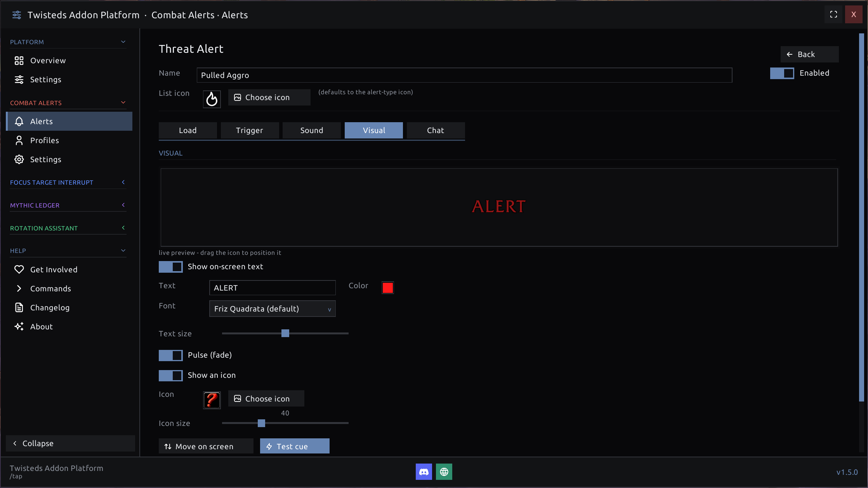Open Profiles in Combat Alerts
Screen dimensions: 868x488
click(69, 140)
